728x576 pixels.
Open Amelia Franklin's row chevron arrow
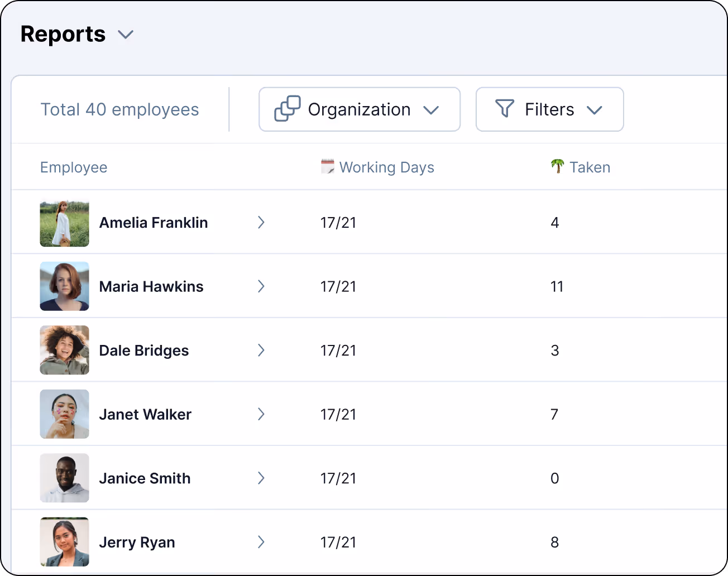pyautogui.click(x=261, y=223)
